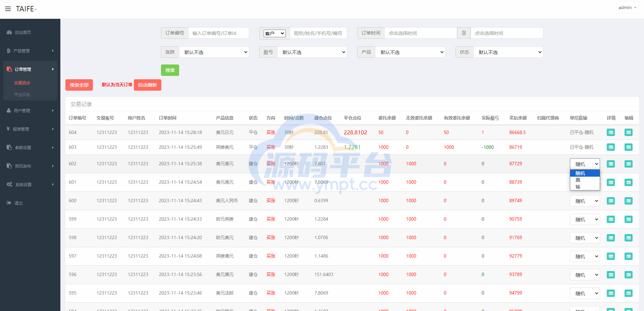This screenshot has width=644, height=311.
Task: Open details icon for order 596
Action: coord(611,275)
